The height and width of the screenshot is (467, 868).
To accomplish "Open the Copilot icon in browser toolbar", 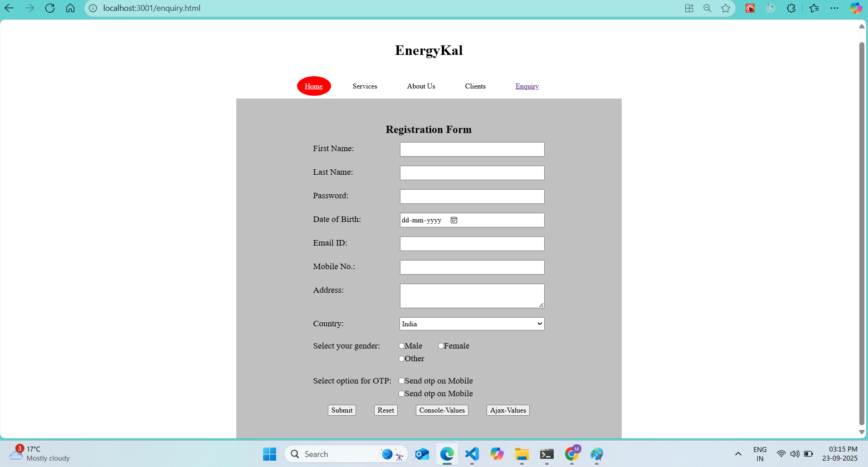I will (x=855, y=8).
